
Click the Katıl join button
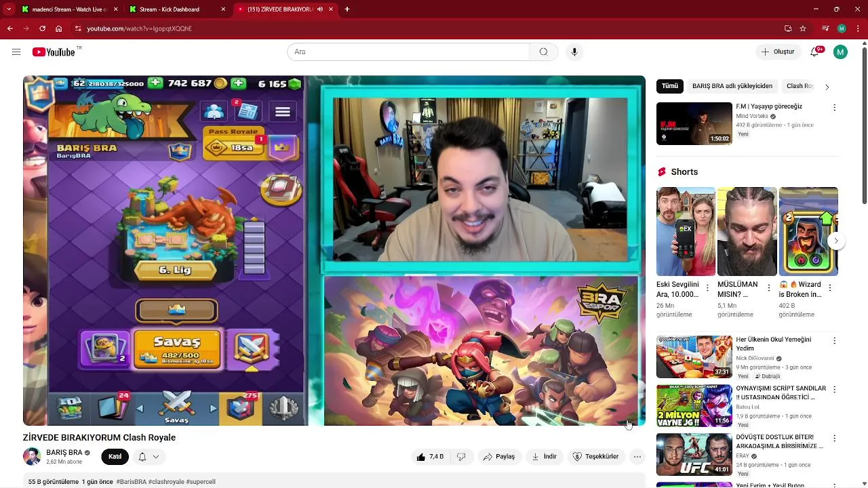pos(115,457)
